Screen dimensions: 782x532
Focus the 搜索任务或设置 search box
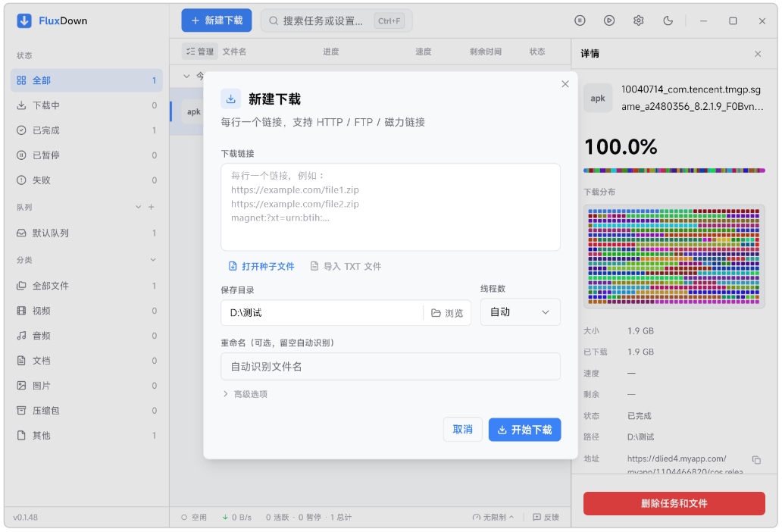pyautogui.click(x=336, y=20)
